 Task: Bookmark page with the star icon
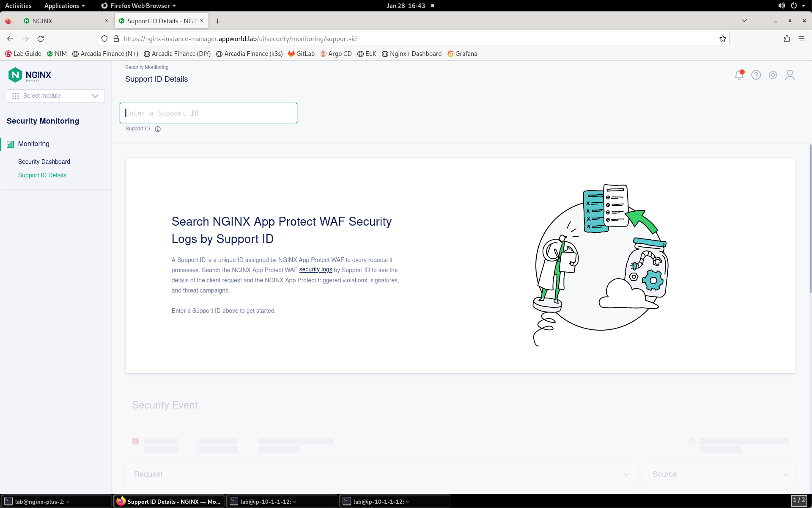tap(723, 39)
